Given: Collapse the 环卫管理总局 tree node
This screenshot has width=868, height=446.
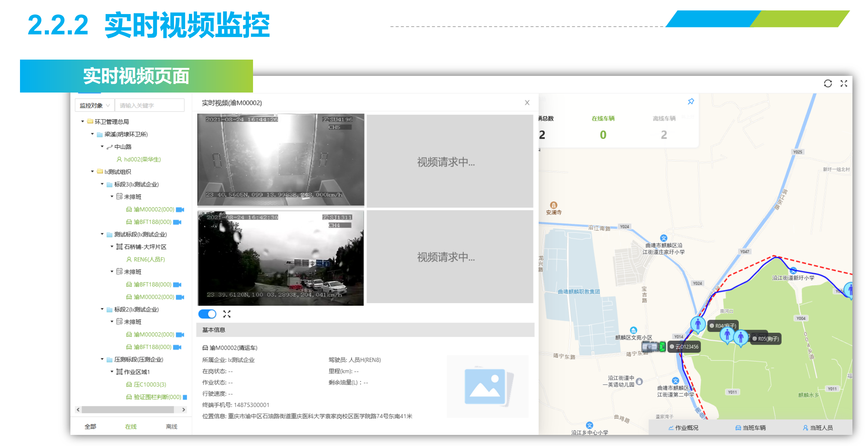Looking at the screenshot, I should point(83,121).
